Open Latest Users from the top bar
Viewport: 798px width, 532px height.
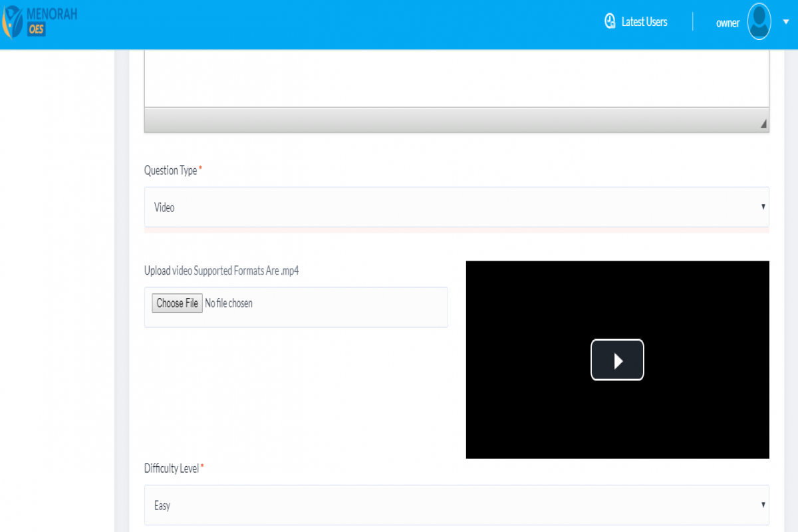pyautogui.click(x=635, y=21)
